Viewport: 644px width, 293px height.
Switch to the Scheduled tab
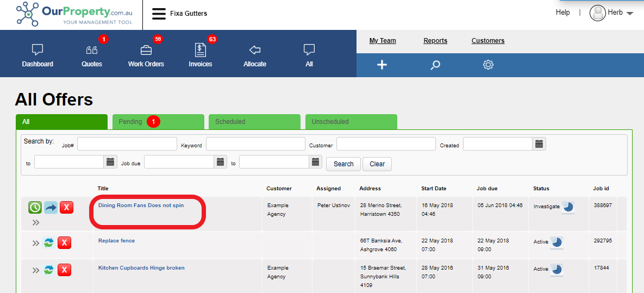(255, 122)
